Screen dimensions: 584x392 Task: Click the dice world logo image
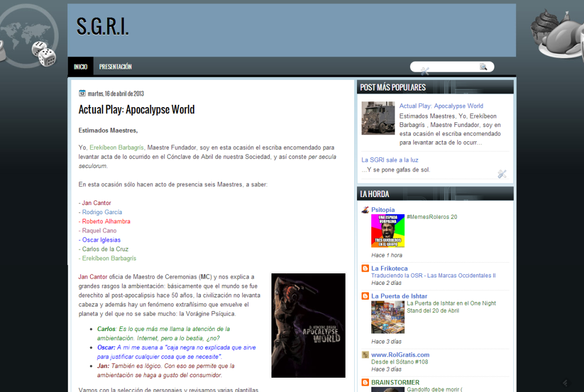[x=29, y=37]
